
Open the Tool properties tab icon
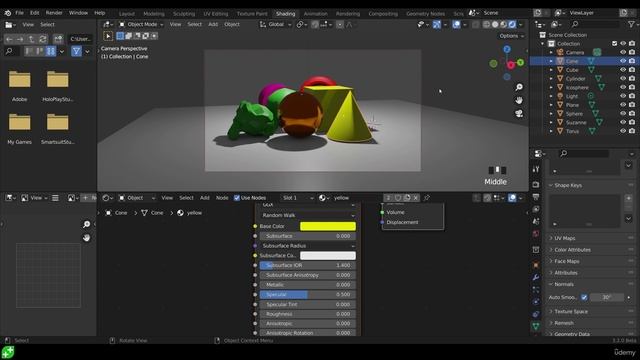536,169
